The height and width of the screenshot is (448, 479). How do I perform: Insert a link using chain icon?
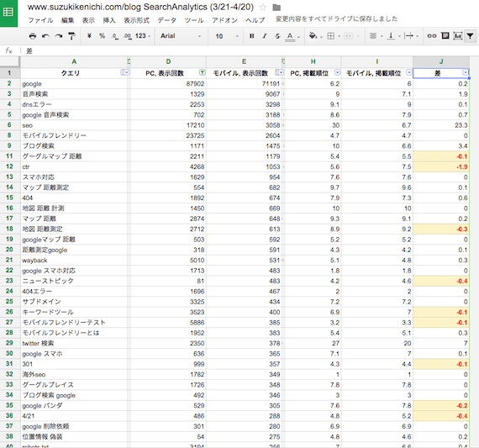[x=432, y=36]
